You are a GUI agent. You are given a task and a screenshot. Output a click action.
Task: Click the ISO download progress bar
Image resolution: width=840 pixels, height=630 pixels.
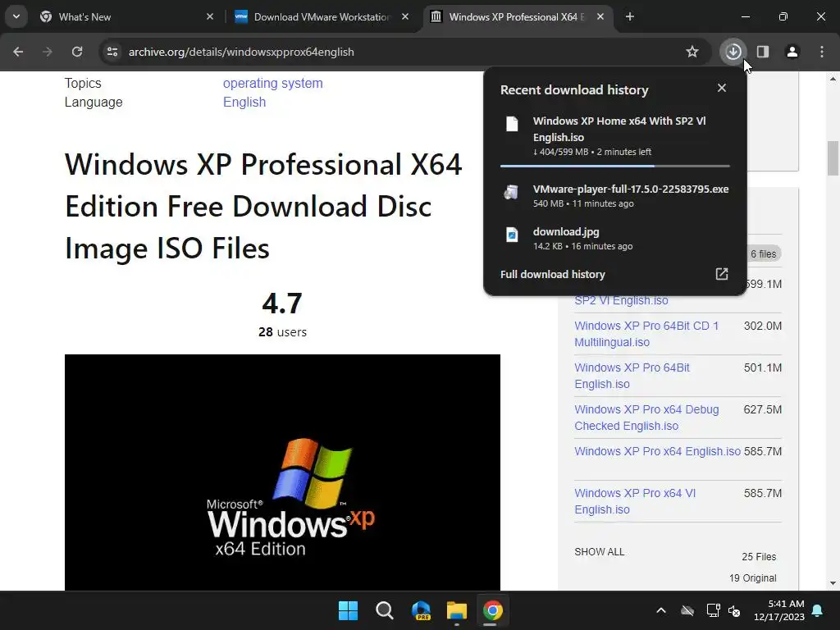tap(615, 166)
